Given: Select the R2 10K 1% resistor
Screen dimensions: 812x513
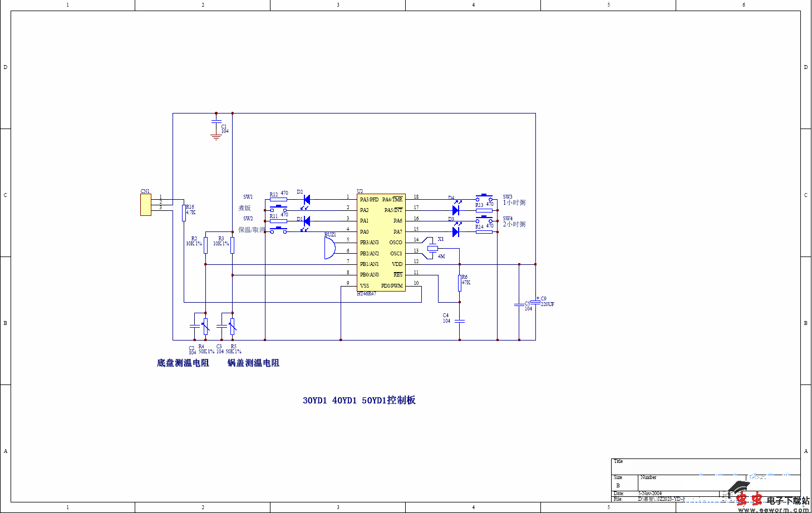Looking at the screenshot, I should point(205,245).
